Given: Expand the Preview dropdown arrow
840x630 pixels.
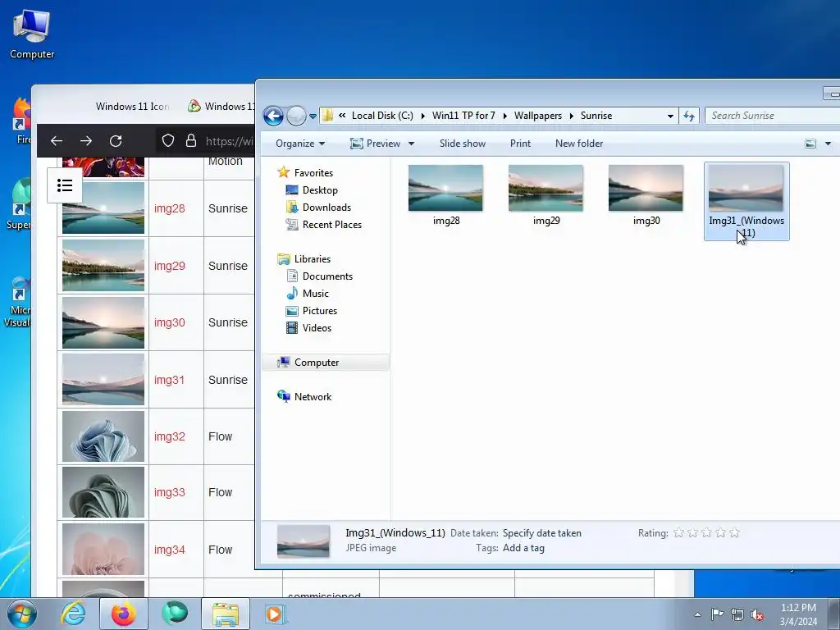Looking at the screenshot, I should click(x=412, y=144).
